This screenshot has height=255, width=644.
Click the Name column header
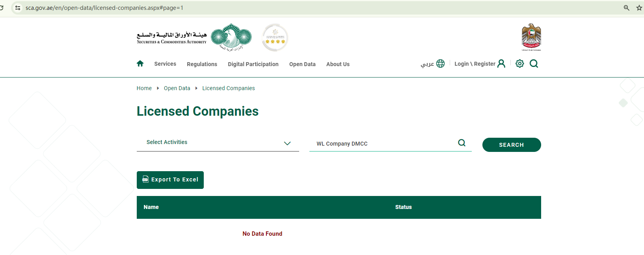[x=151, y=207]
